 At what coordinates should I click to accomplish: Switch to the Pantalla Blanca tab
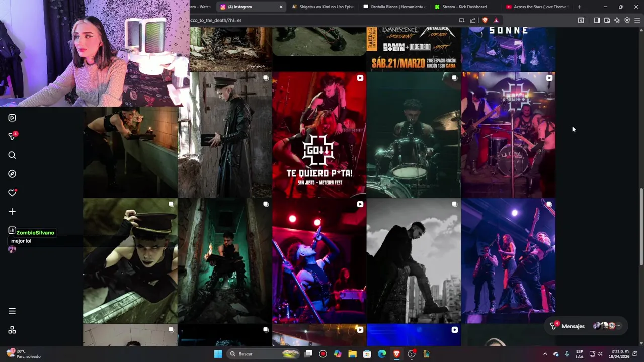point(394,7)
